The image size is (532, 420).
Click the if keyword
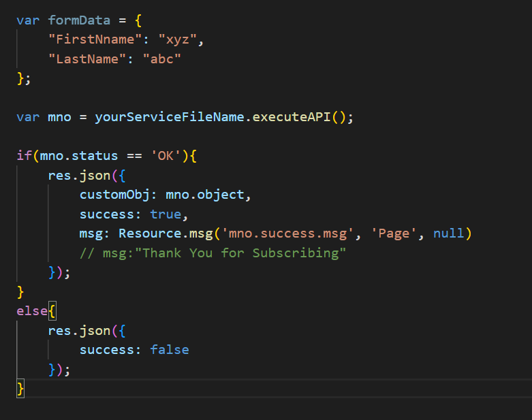coord(24,156)
